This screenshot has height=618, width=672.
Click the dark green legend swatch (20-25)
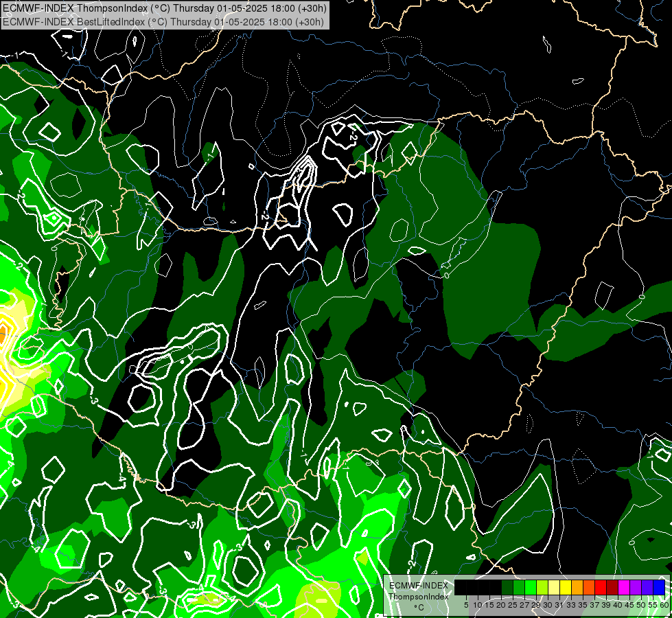coord(507,587)
